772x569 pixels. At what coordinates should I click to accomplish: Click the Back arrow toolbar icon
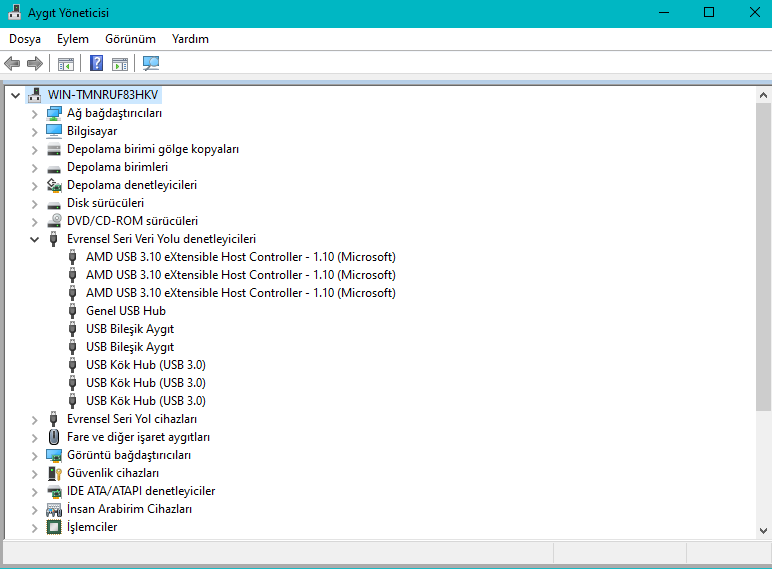point(12,63)
